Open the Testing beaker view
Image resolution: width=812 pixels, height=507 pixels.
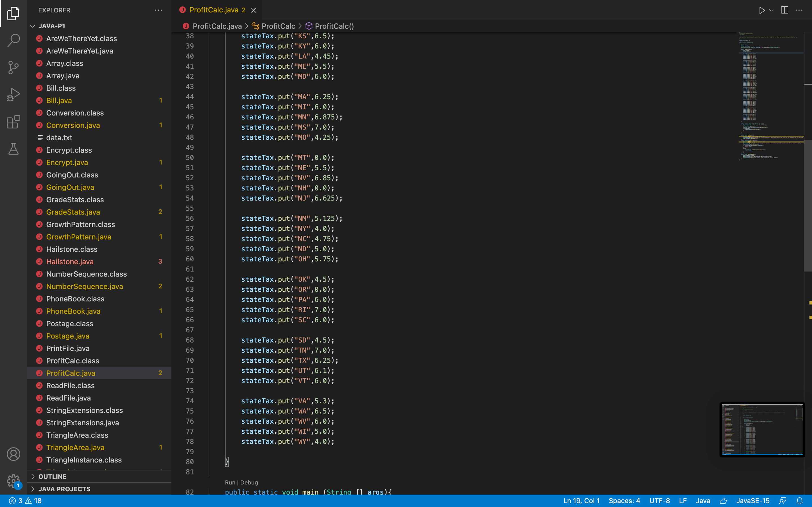(14, 149)
